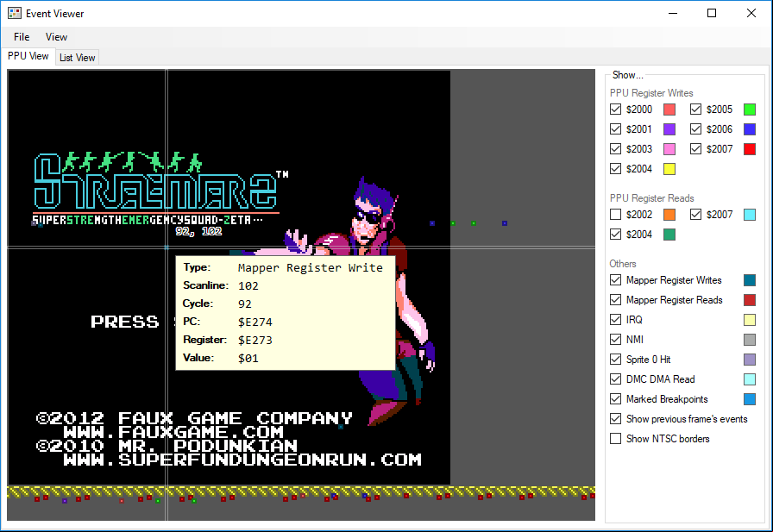The image size is (773, 532).
Task: Change Mapper Register Writes color swatch
Action: click(x=750, y=280)
